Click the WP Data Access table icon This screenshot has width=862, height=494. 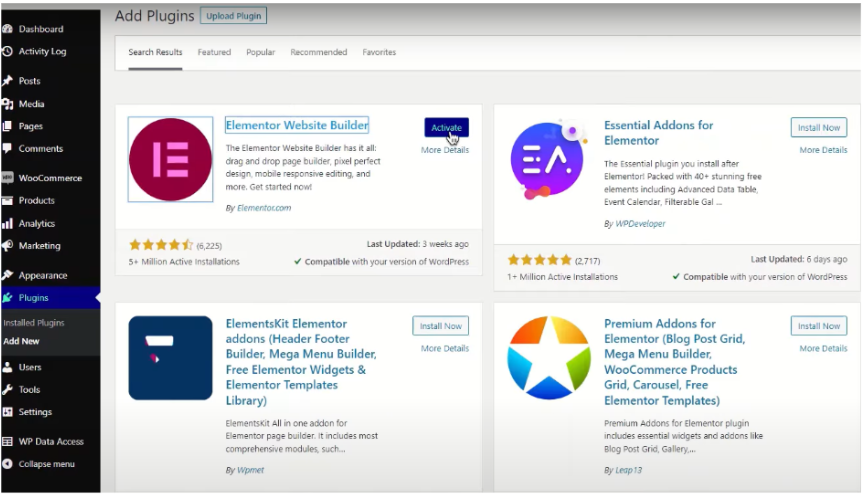click(x=7, y=441)
